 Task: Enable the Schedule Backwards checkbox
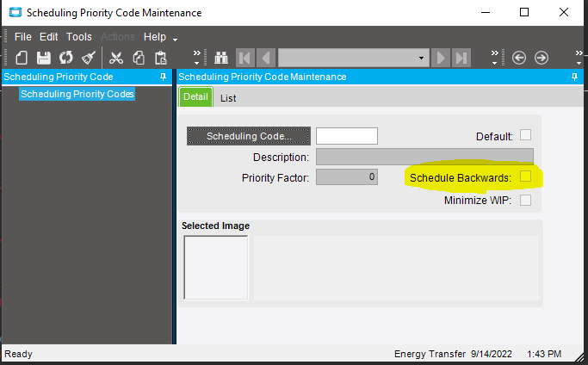click(525, 176)
